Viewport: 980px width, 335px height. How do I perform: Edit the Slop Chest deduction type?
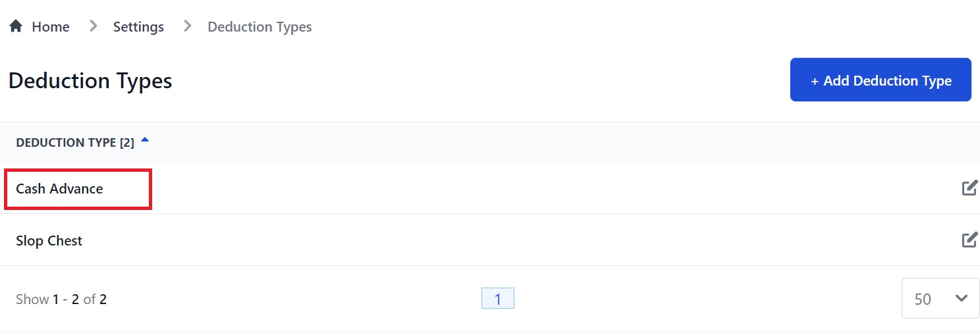click(x=969, y=240)
